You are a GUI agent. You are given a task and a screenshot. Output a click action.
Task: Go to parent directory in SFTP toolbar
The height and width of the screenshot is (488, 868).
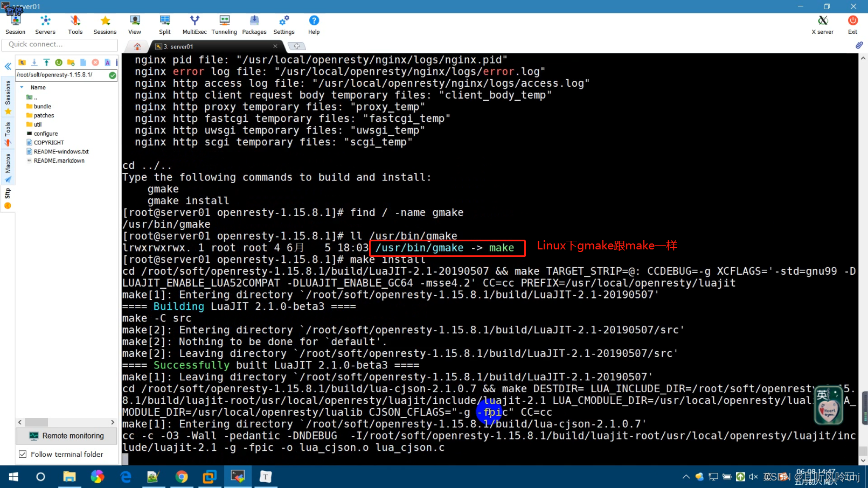pos(22,62)
